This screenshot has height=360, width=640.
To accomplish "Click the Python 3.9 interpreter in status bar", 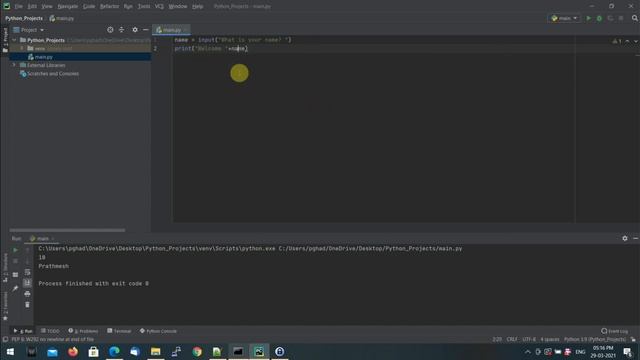I will click(595, 339).
